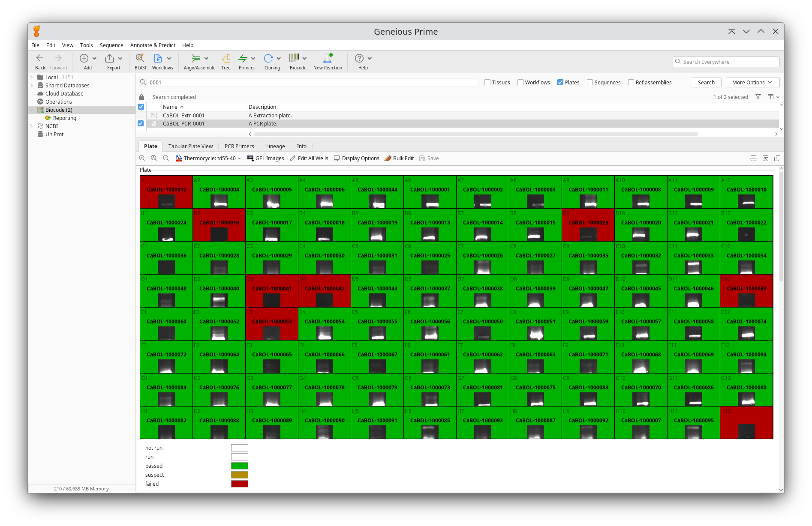Expand the Local folder tree node
The width and height of the screenshot is (812, 526).
[x=32, y=78]
